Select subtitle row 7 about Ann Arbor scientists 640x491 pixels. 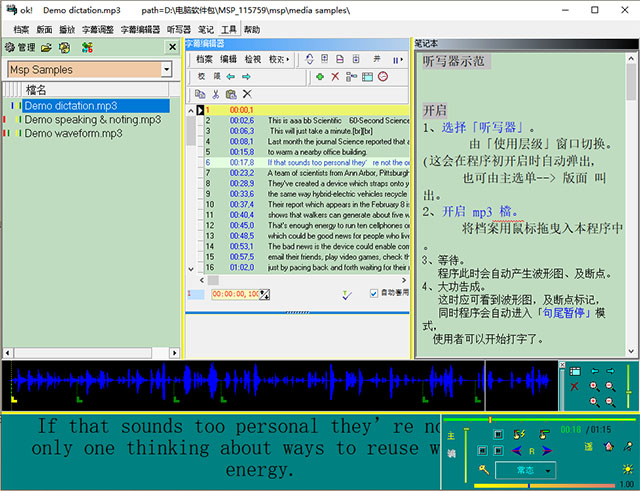[300, 173]
